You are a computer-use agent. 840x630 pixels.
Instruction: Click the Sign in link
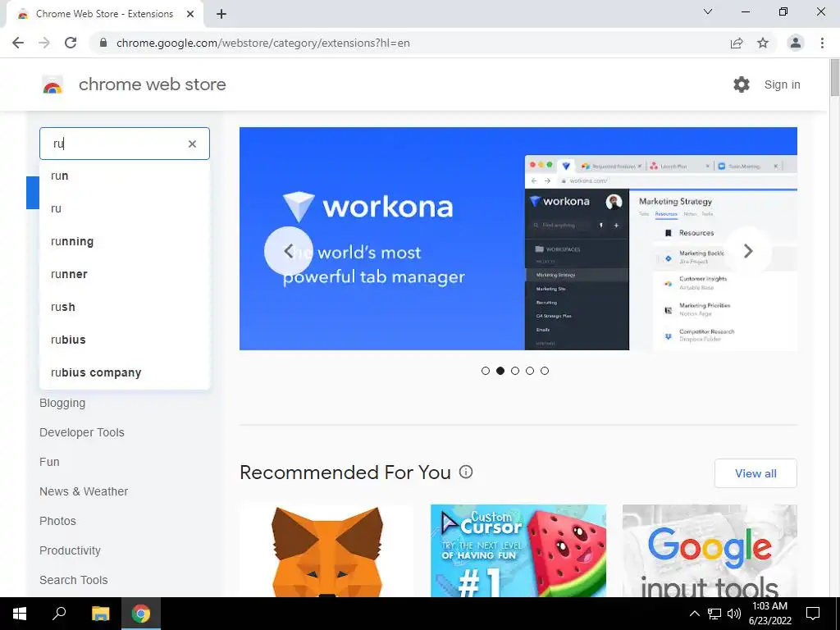coord(782,84)
